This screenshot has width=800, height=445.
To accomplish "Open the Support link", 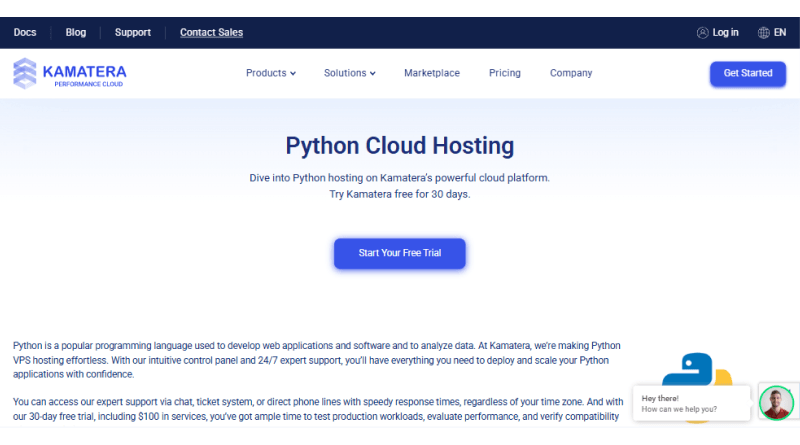I will click(133, 33).
